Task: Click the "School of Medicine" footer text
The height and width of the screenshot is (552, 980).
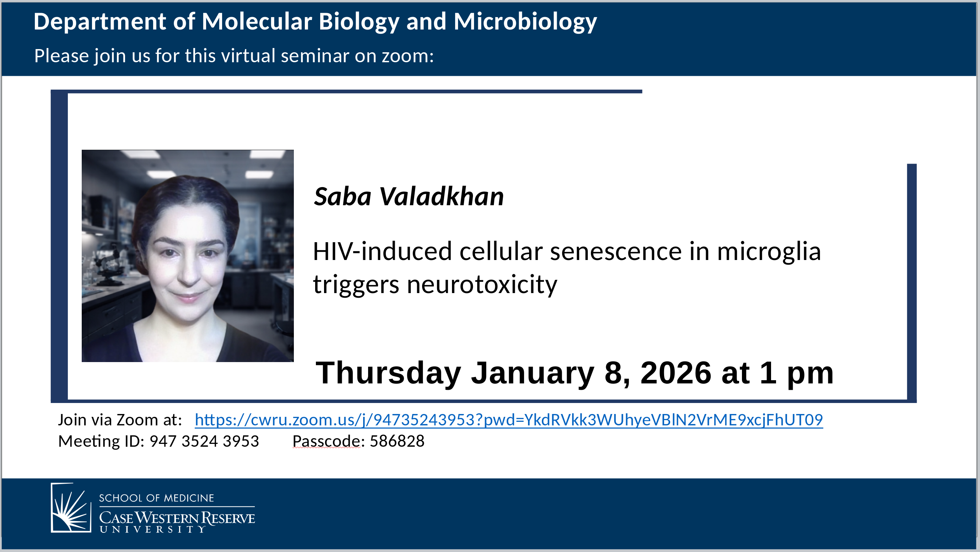Action: [156, 498]
